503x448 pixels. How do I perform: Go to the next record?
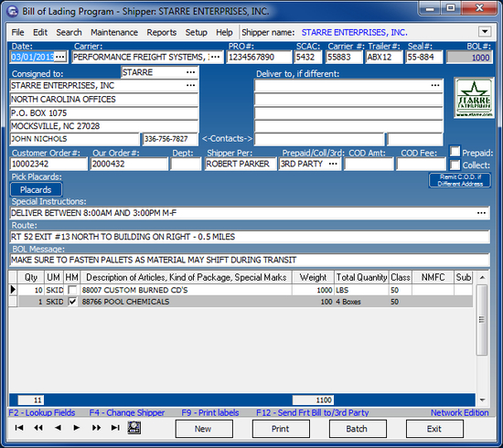(x=76, y=428)
